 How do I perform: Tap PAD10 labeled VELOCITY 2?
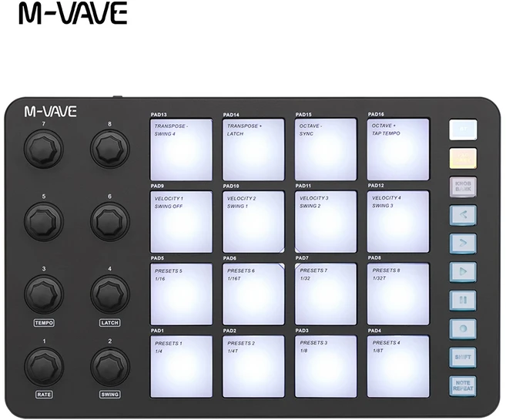click(x=253, y=222)
